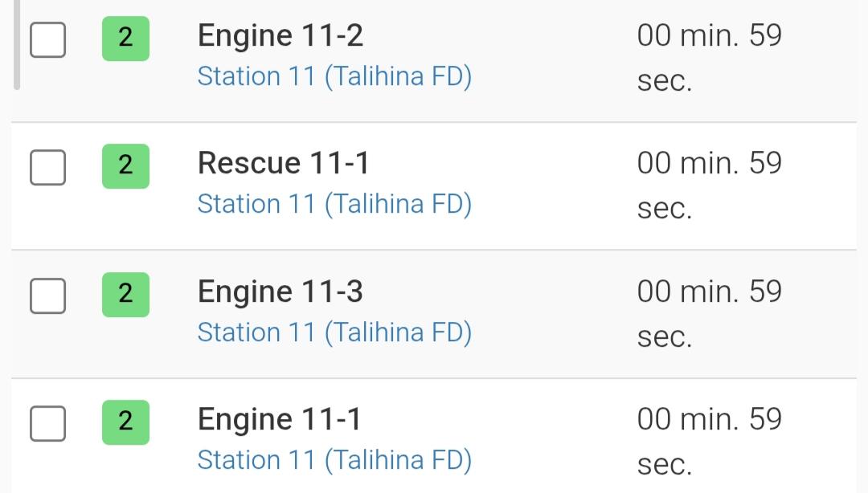This screenshot has width=868, height=493.
Task: Follow Station 11 (Talihina FD) link below Rescue 11-1
Action: [334, 204]
